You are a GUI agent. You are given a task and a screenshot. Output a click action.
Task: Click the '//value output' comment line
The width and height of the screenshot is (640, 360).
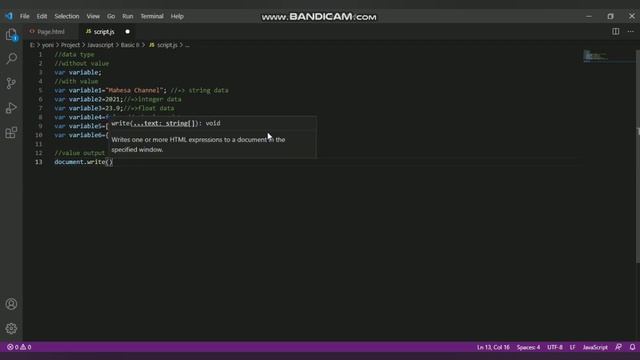80,153
